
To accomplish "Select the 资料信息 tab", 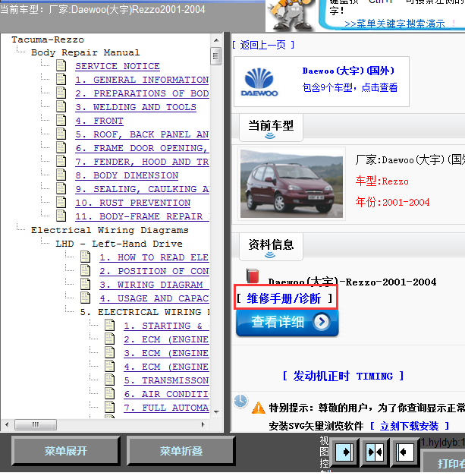I will point(271,247).
